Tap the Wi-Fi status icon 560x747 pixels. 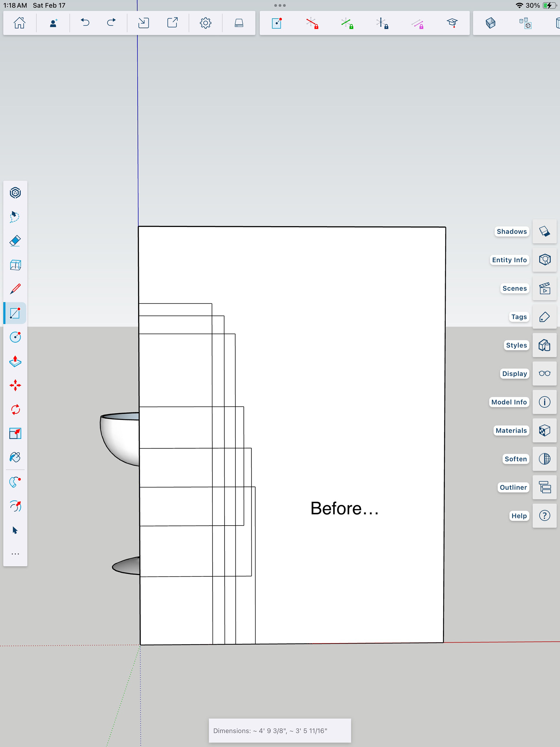pyautogui.click(x=519, y=6)
